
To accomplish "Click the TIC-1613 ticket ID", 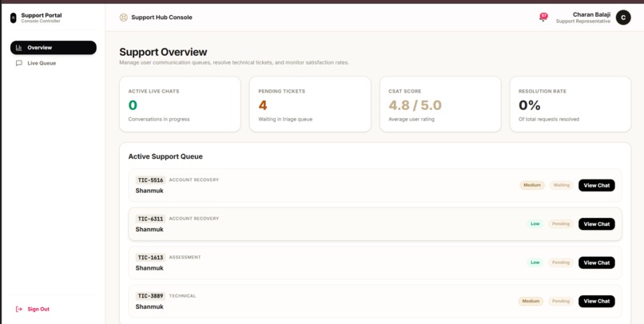I will coord(150,258).
